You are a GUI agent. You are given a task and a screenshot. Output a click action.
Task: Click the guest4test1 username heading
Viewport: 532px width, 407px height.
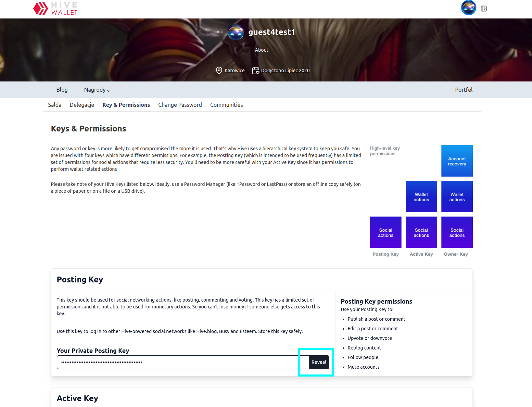click(x=271, y=32)
